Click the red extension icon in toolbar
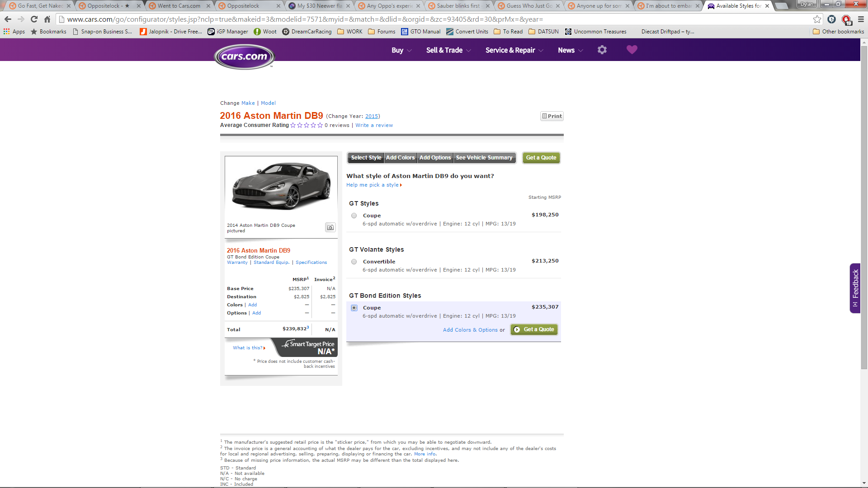The image size is (868, 488). pos(846,19)
